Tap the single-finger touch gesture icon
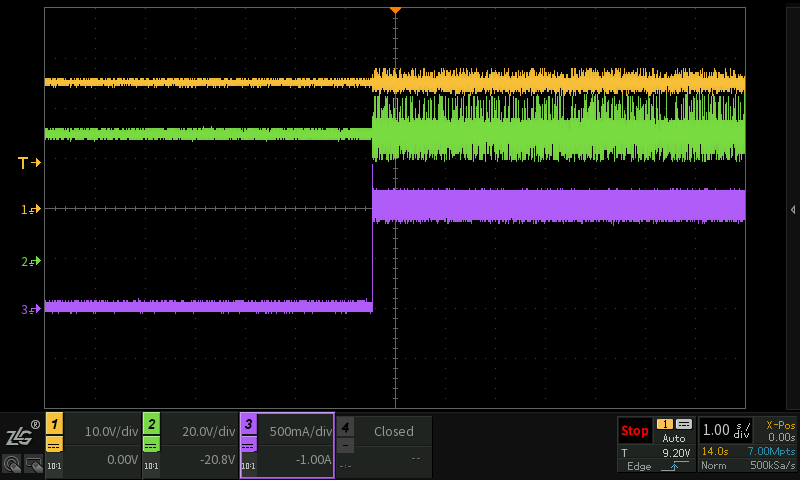 [x=12, y=464]
